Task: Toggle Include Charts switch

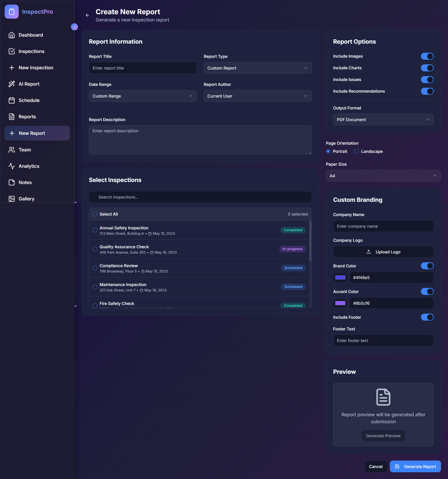Action: tap(427, 68)
